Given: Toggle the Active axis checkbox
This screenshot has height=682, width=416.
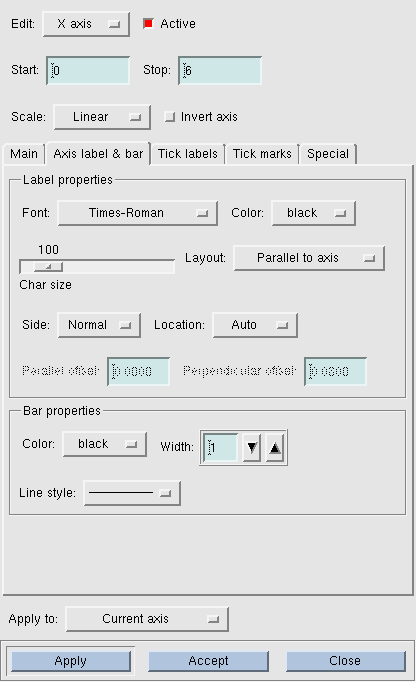Looking at the screenshot, I should [148, 23].
